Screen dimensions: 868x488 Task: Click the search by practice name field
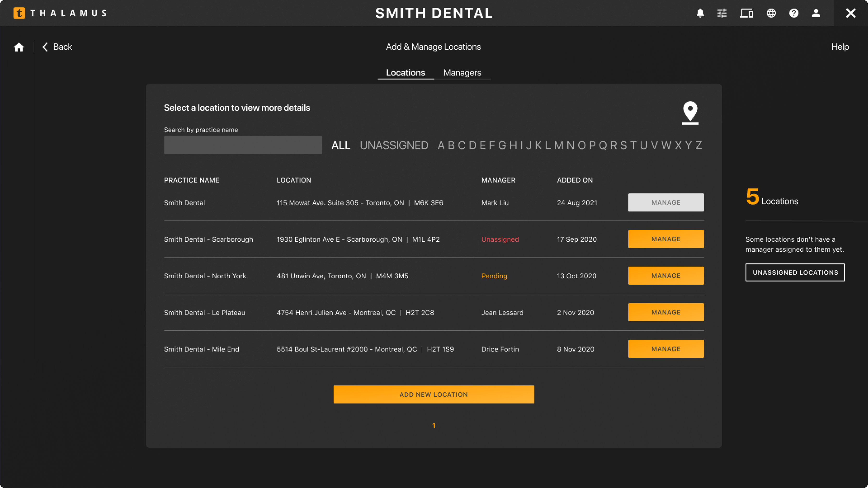click(x=243, y=145)
